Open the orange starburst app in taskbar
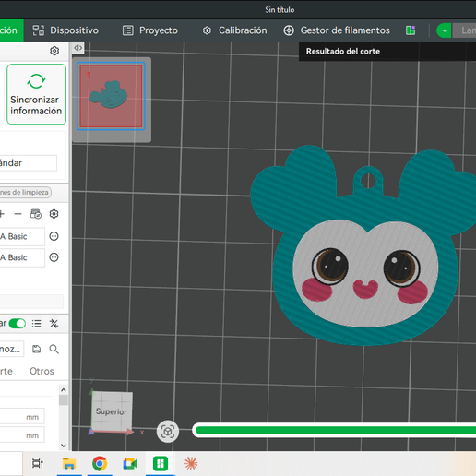This screenshot has height=476, width=476. click(191, 463)
